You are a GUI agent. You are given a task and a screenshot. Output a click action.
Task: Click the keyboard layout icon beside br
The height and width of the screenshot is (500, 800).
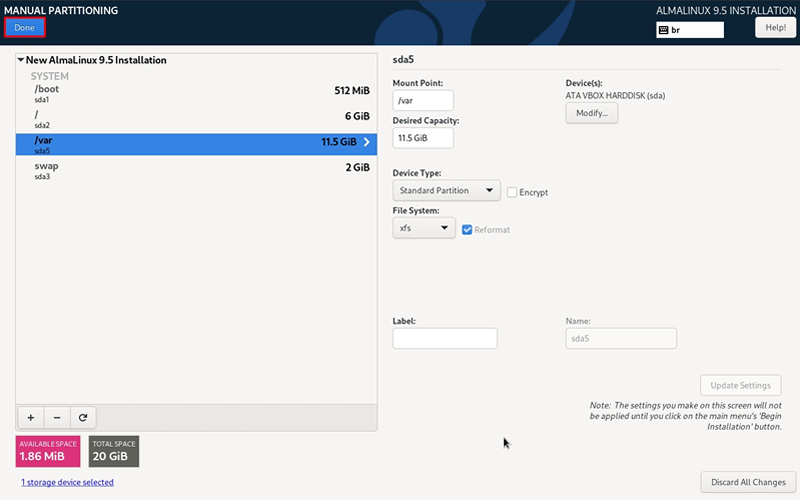[x=663, y=30]
